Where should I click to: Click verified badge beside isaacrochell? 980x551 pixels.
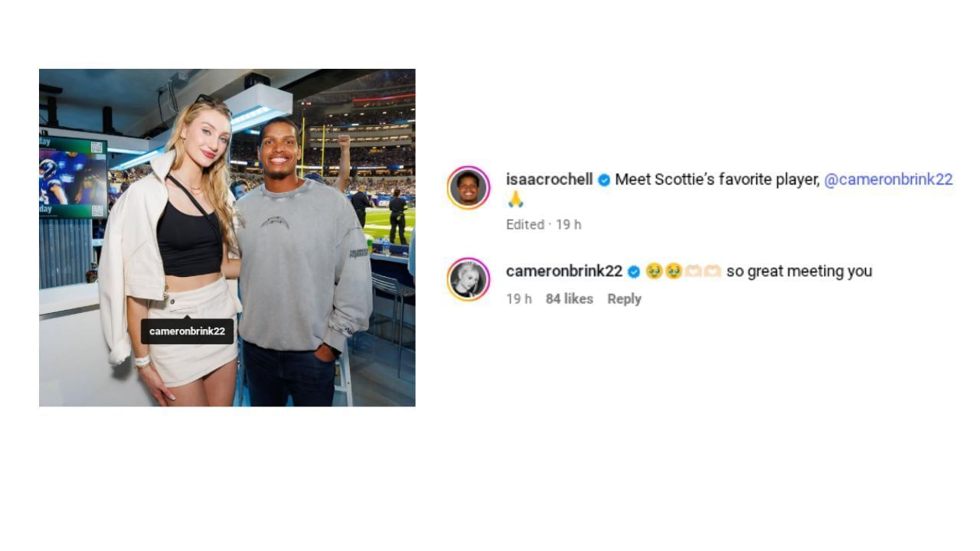[x=604, y=180]
